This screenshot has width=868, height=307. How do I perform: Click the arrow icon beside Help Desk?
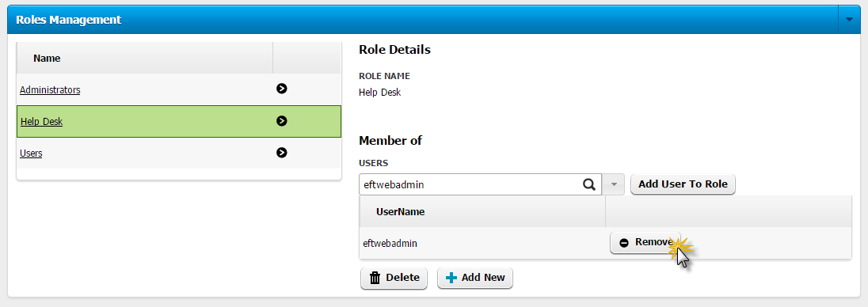tap(282, 120)
